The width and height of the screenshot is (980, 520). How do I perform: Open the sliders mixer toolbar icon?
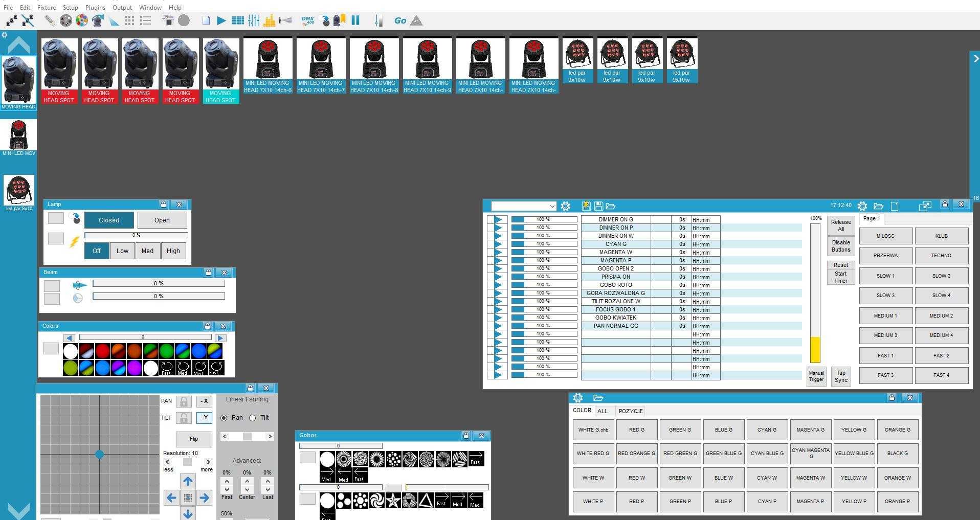pyautogui.click(x=254, y=20)
